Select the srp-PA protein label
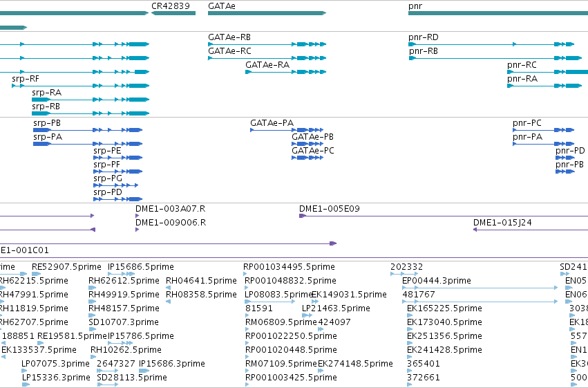This screenshot has height=388, width=588. (x=48, y=137)
